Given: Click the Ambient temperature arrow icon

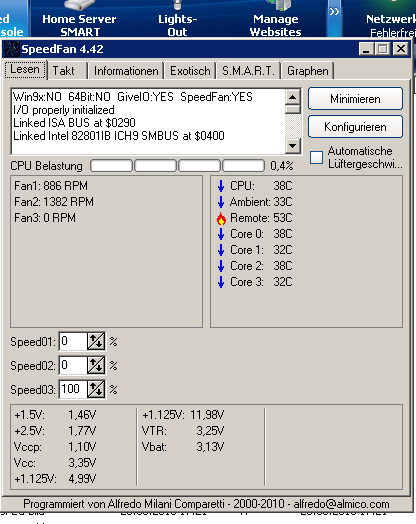Looking at the screenshot, I should coord(221,202).
